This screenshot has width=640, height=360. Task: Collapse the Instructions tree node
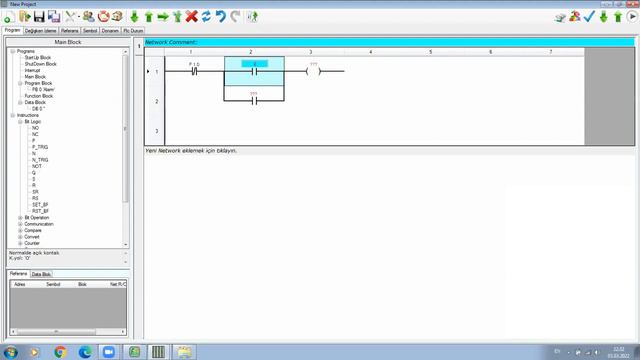[13, 116]
